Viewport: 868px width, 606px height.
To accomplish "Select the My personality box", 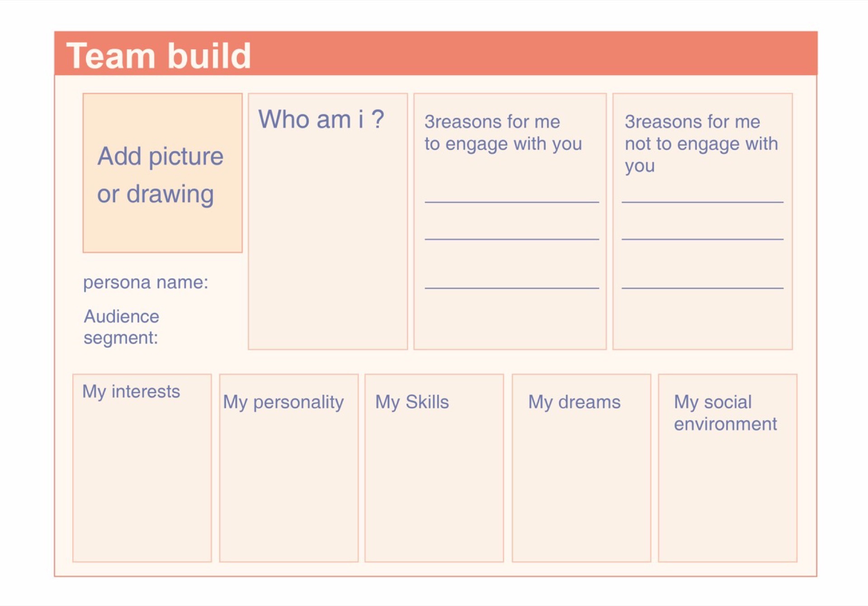I will point(289,468).
